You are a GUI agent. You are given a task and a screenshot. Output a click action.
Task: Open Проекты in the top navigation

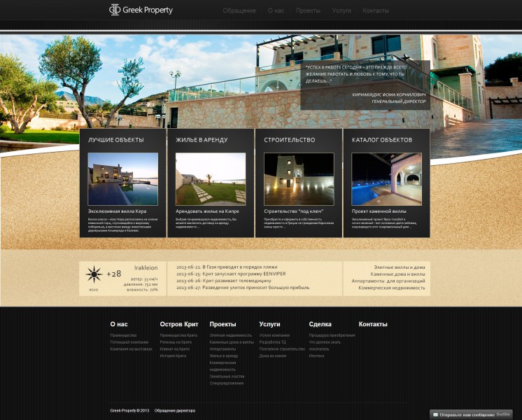pyautogui.click(x=308, y=10)
